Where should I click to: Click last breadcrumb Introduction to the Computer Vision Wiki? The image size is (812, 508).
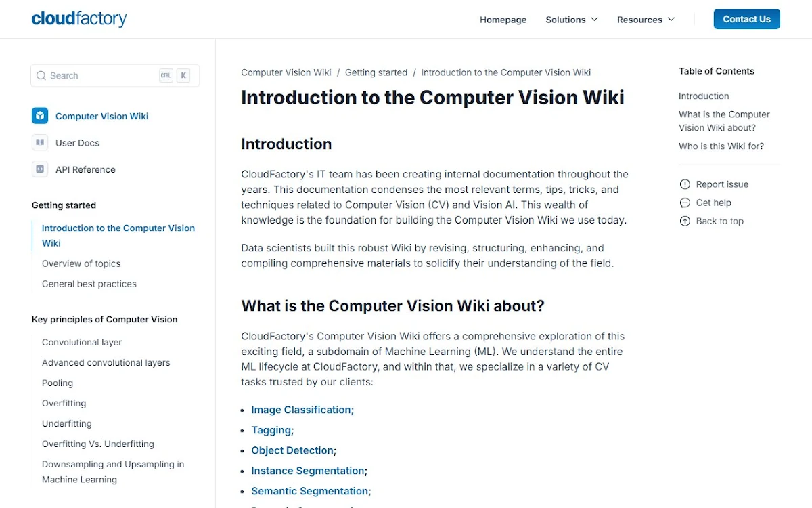click(506, 72)
